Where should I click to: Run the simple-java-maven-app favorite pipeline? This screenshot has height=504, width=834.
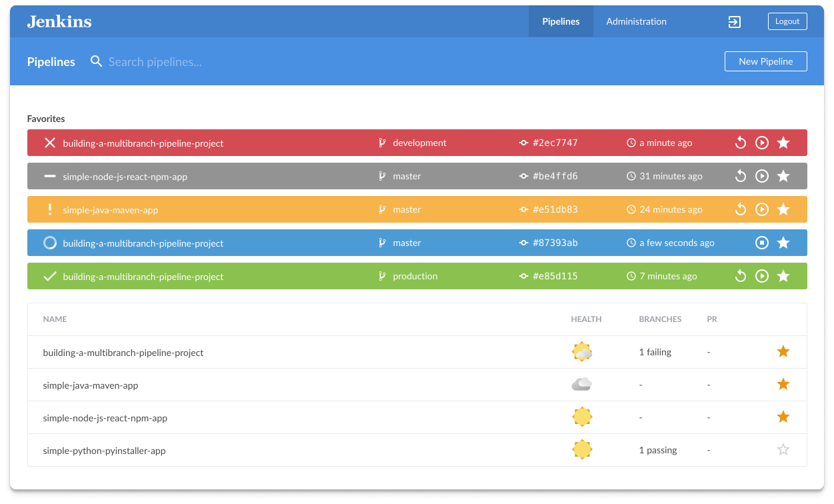pyautogui.click(x=762, y=209)
